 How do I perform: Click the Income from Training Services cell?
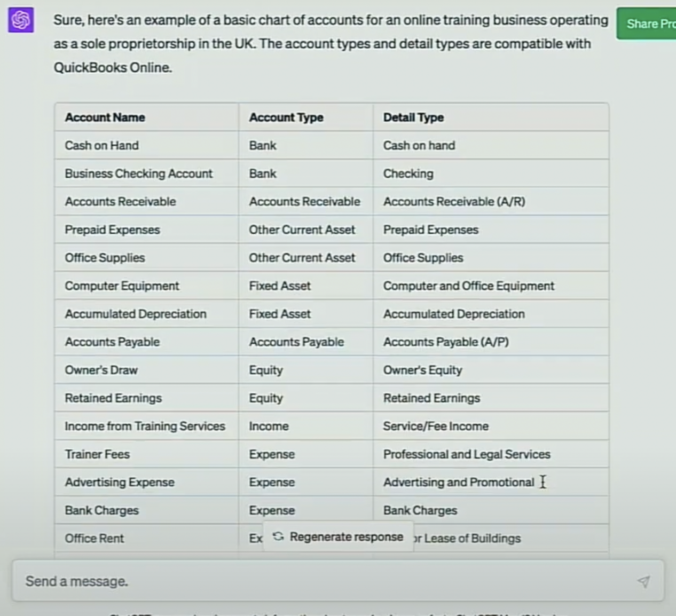click(x=145, y=426)
